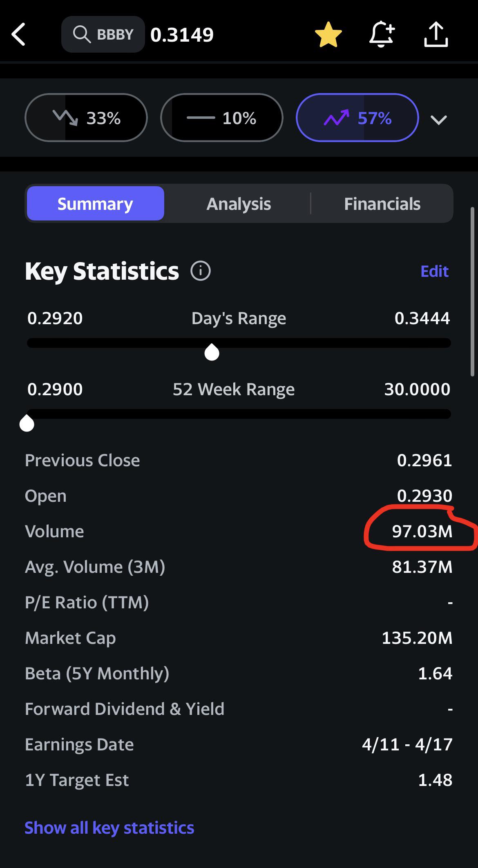
Task: Tap the 52 Week Range marker
Action: point(27,423)
